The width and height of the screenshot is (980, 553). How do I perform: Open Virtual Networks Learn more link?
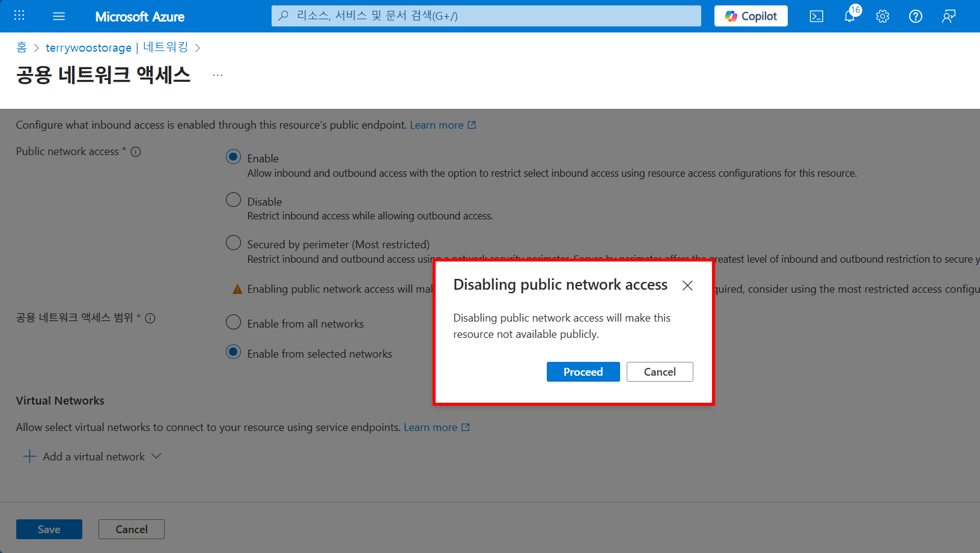click(437, 427)
